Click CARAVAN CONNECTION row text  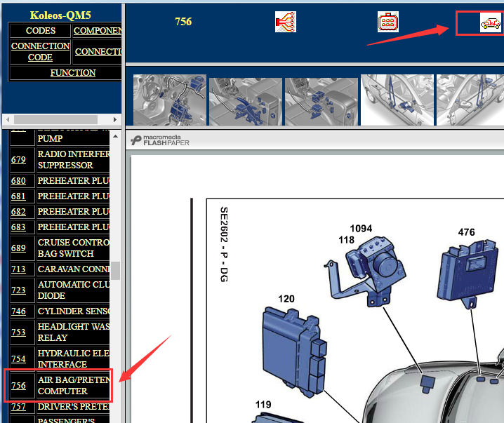74,269
